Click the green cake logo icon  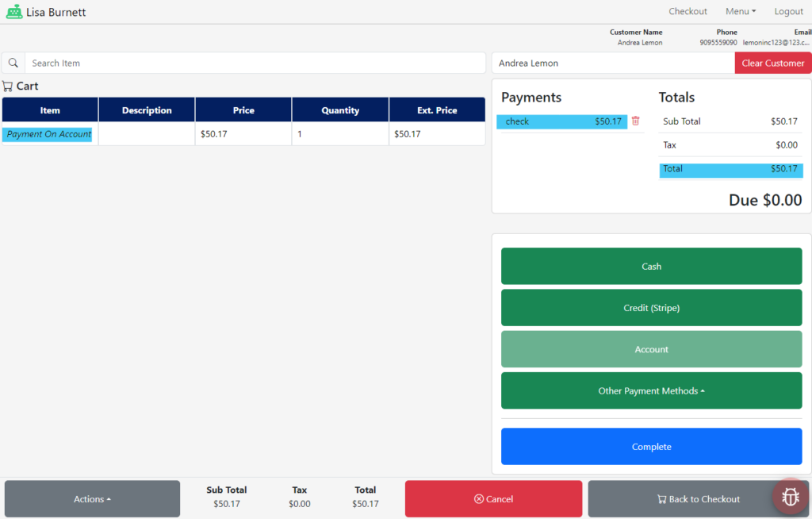point(14,11)
